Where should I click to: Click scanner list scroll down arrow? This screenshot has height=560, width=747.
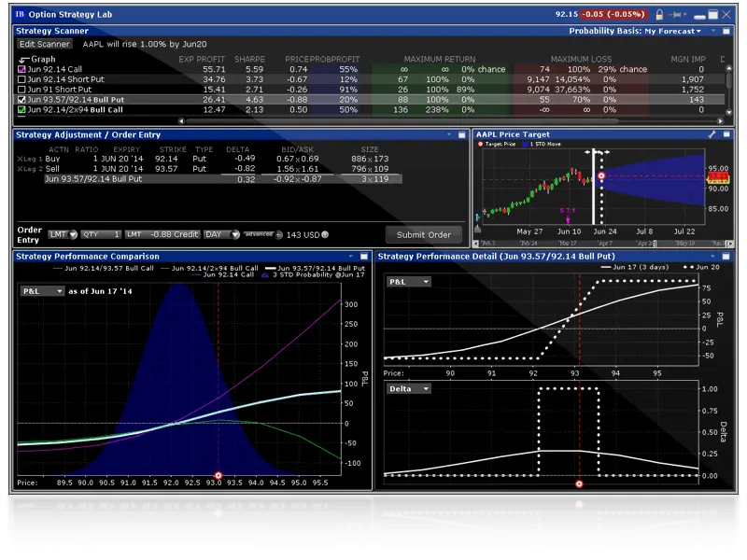tap(728, 113)
